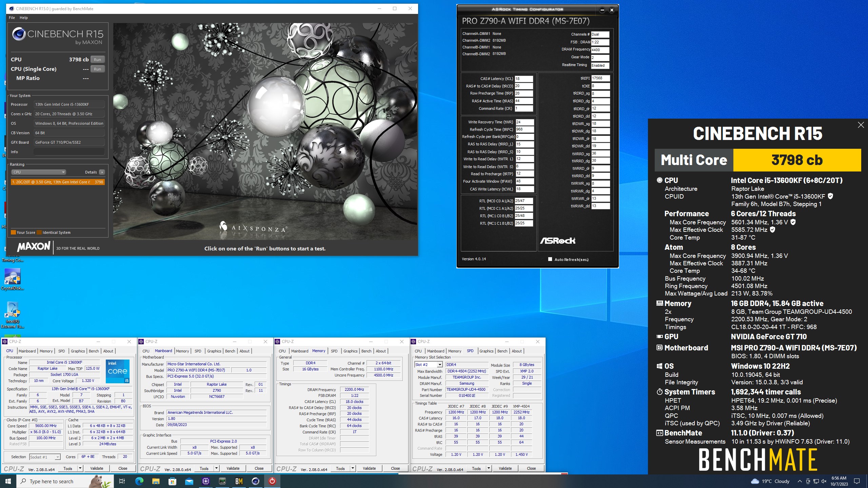
Task: Open Tools dropdown arrow in the CPU-Z CPU window
Action: point(80,468)
